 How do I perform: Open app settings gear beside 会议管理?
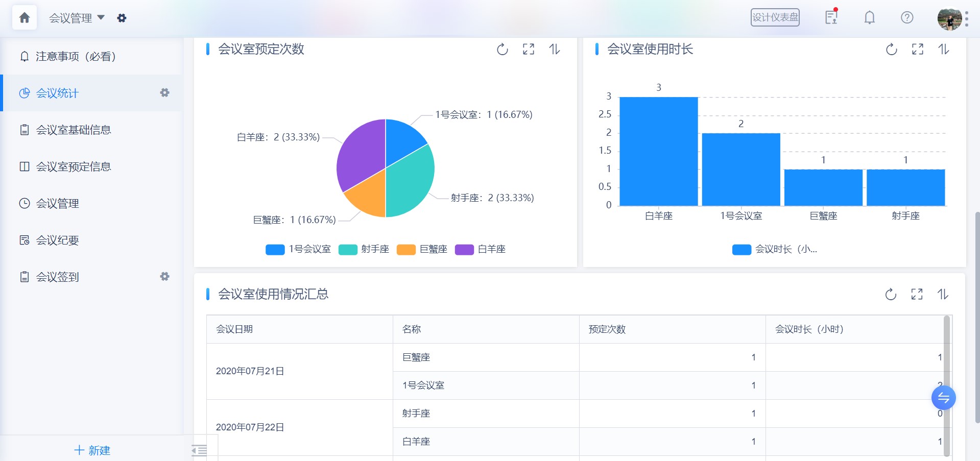[122, 18]
